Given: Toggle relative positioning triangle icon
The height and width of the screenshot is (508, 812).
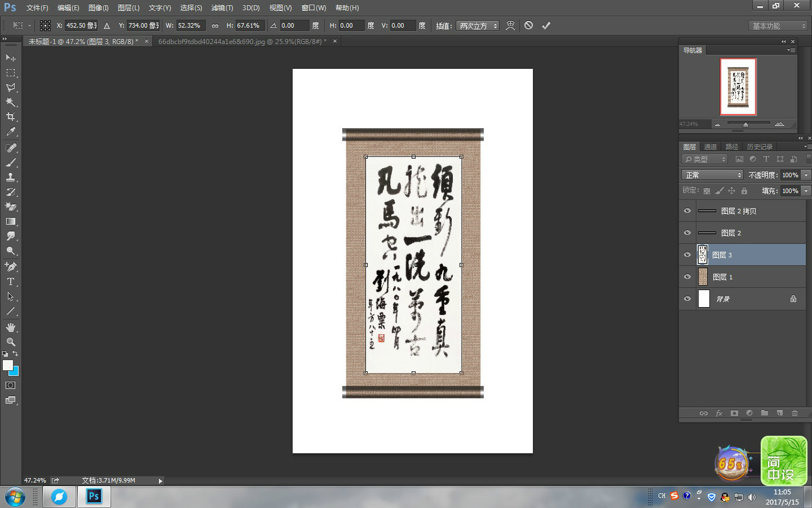Looking at the screenshot, I should (x=107, y=25).
